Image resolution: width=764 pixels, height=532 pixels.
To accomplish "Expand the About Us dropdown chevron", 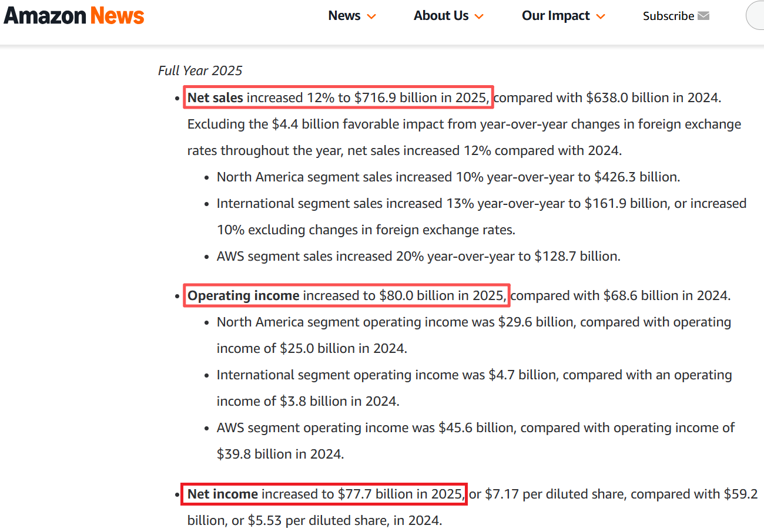I will coord(479,16).
